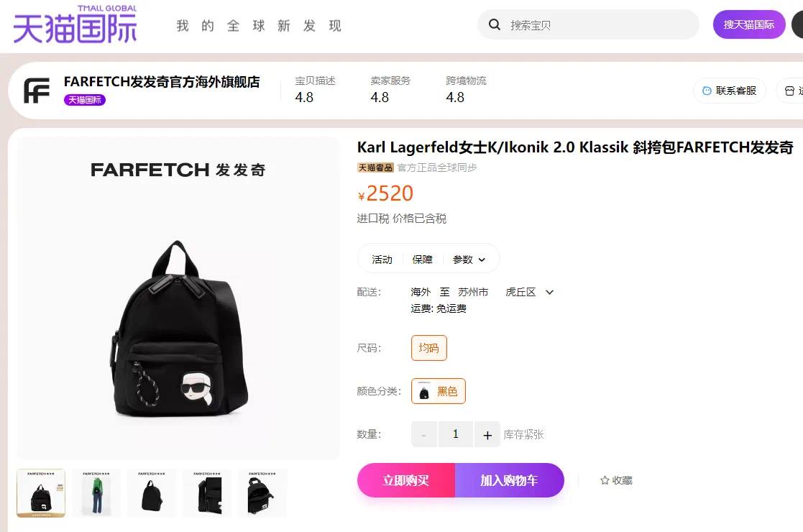Expand the 参数 dropdown
The image size is (803, 532).
click(469, 260)
